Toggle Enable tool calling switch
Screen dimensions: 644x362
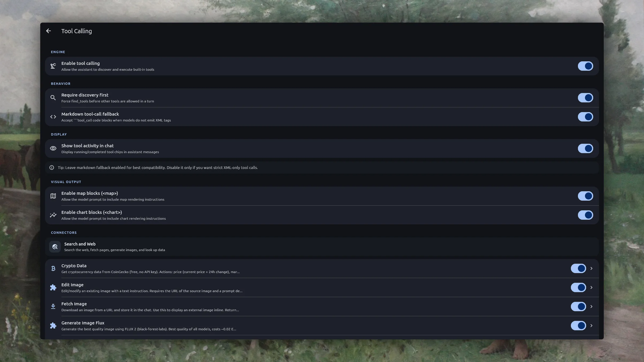point(586,66)
